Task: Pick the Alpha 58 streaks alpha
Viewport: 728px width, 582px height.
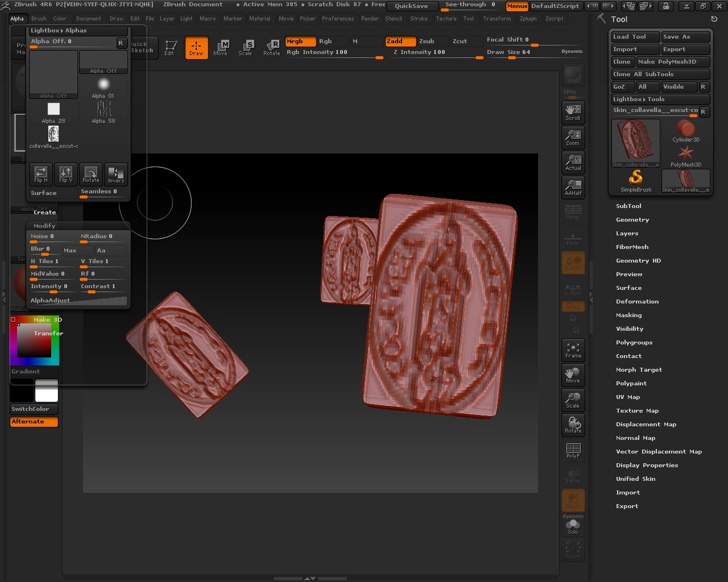Action: point(103,112)
